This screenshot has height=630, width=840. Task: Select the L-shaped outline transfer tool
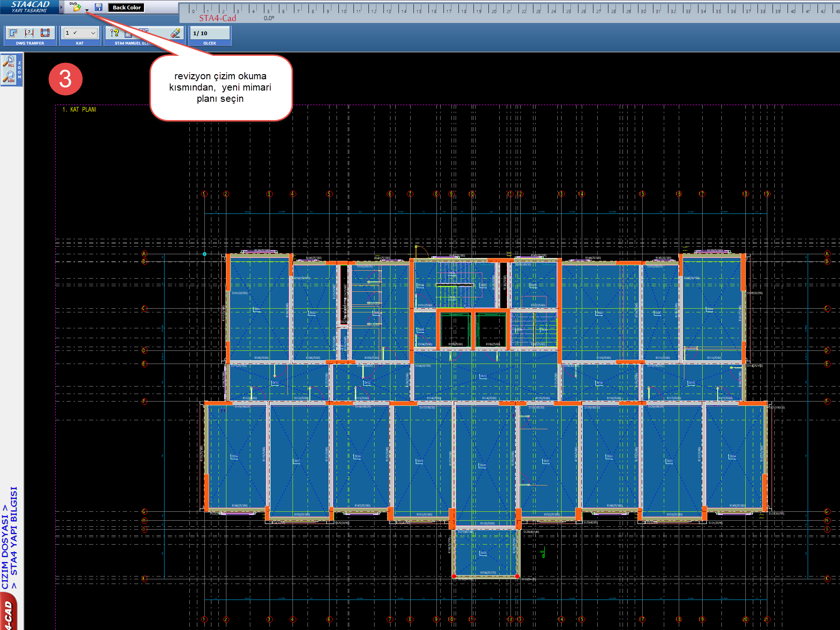point(13,33)
